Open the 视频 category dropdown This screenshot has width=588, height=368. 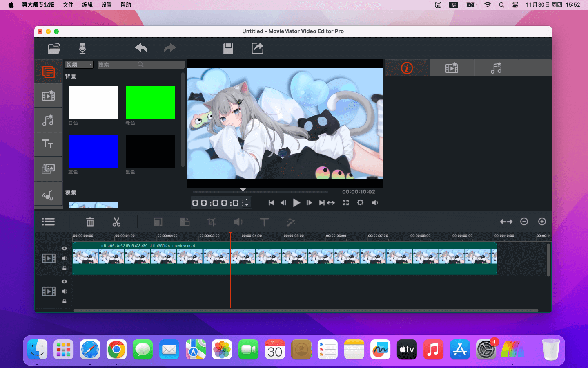coord(79,65)
